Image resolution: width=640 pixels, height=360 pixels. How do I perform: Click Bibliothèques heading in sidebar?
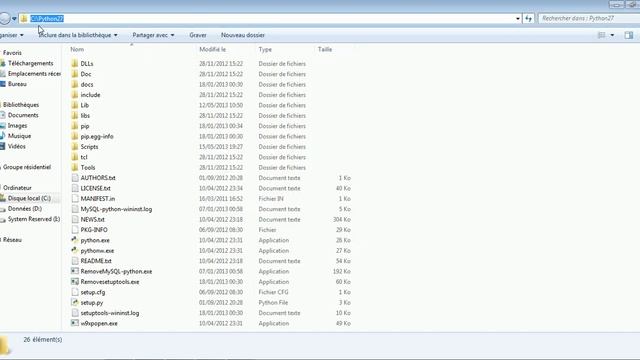[21, 105]
